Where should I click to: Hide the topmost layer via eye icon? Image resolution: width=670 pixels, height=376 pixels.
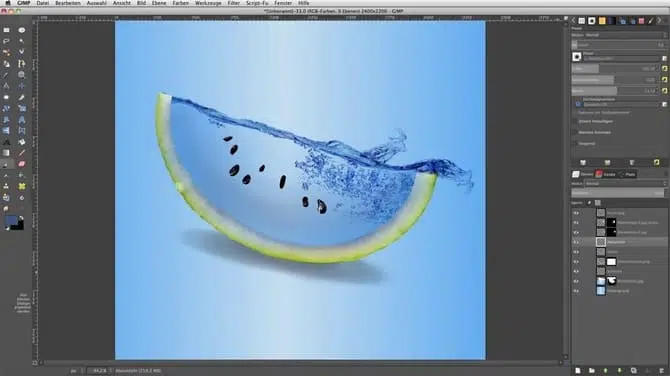(x=576, y=213)
